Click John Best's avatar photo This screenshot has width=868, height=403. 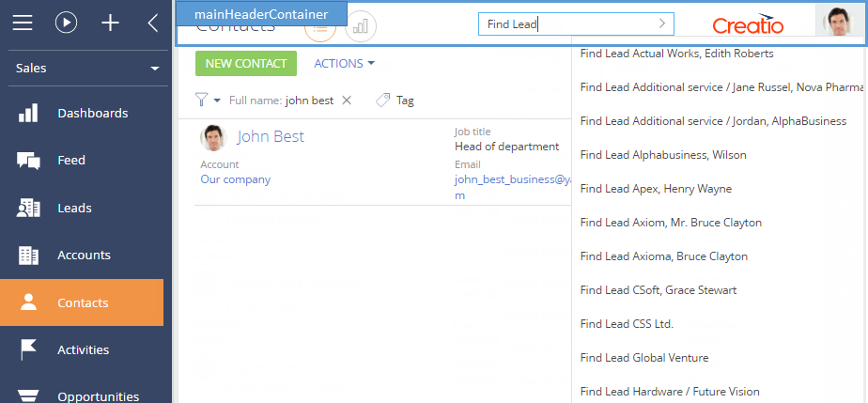point(213,138)
